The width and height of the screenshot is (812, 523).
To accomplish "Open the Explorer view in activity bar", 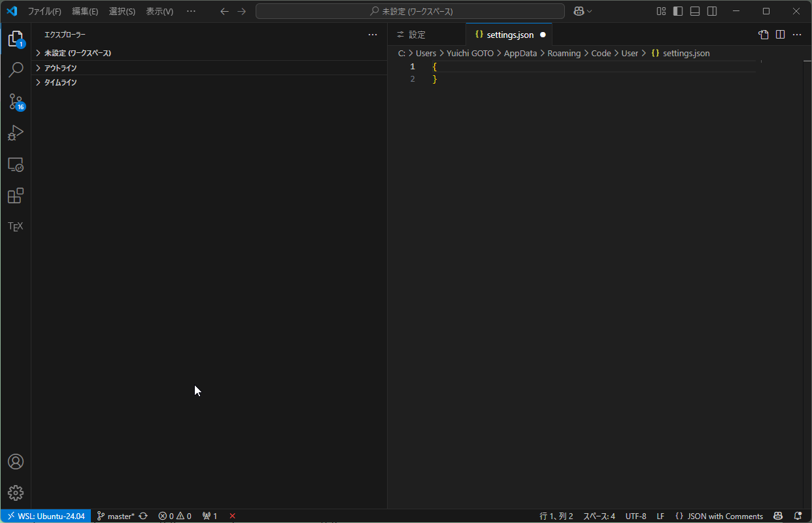I will 16,39.
